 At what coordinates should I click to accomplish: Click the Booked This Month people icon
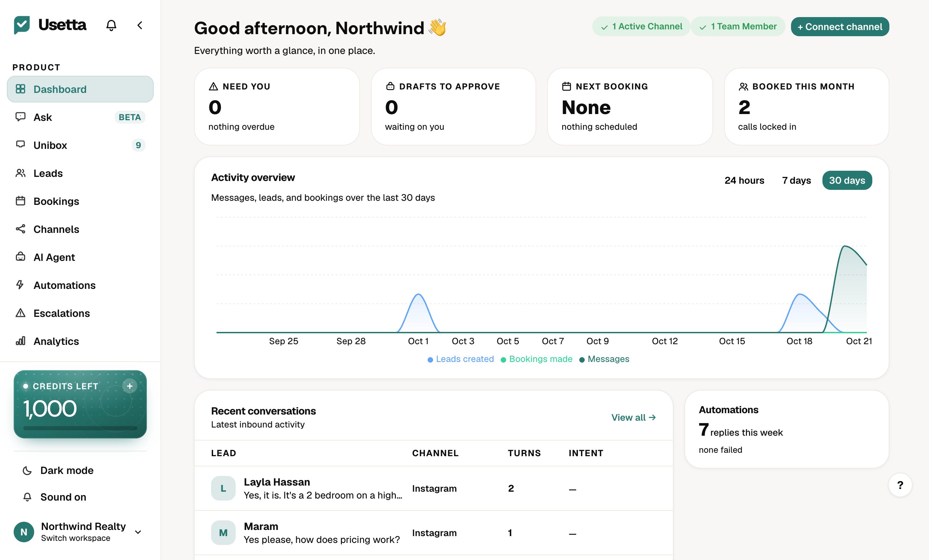click(743, 87)
